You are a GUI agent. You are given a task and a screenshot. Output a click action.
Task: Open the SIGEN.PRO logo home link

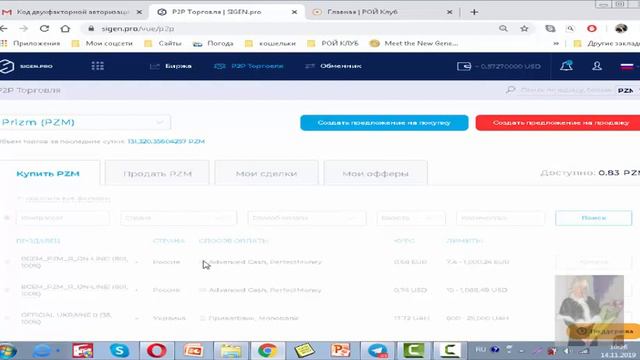click(x=27, y=66)
